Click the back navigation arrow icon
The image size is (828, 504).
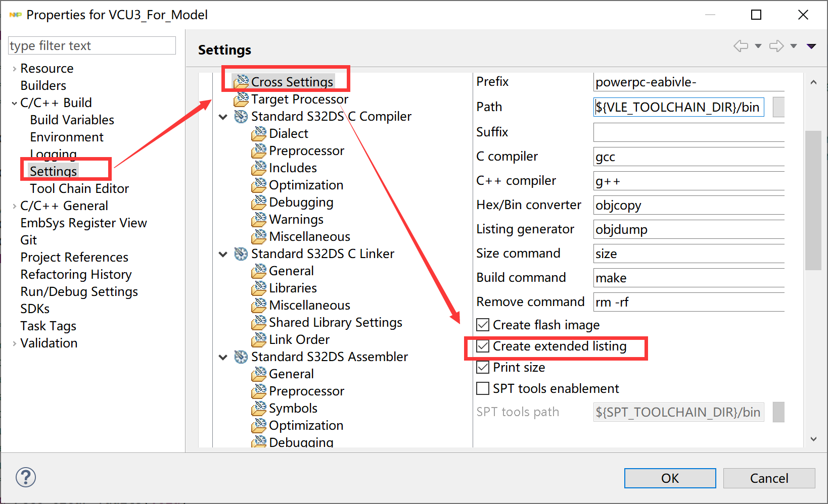(x=741, y=45)
